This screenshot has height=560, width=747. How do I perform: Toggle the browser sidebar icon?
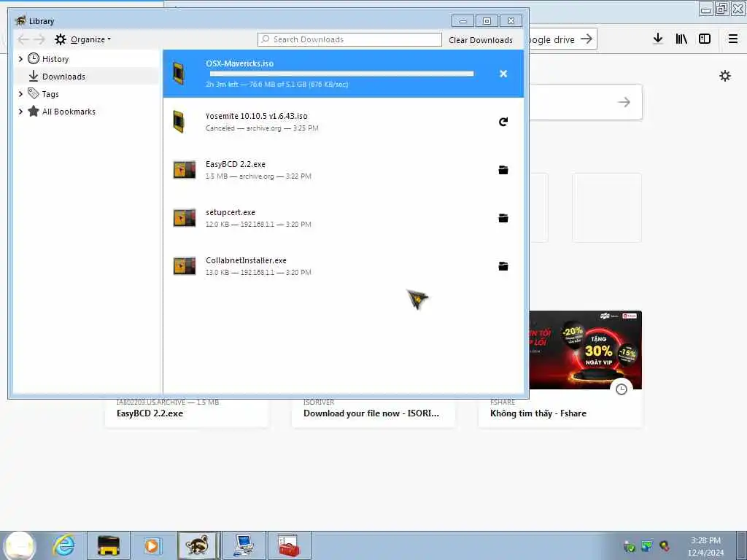click(x=705, y=39)
